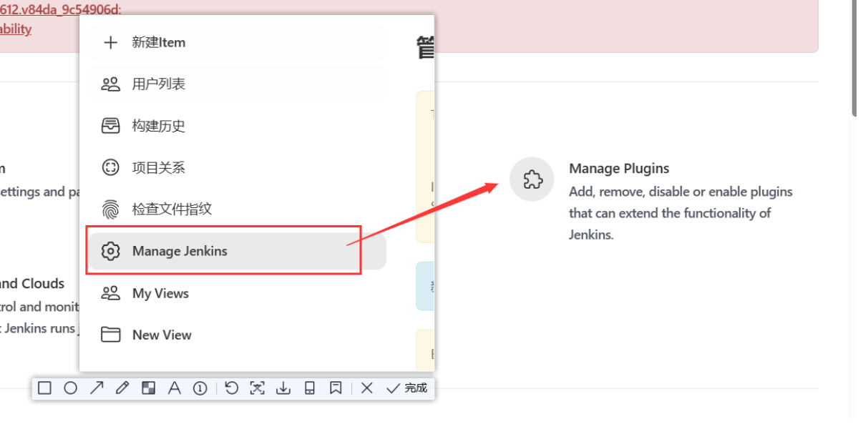Pin the screenshot with bookmark icon
Screen dimensions: 868x424
(336, 388)
